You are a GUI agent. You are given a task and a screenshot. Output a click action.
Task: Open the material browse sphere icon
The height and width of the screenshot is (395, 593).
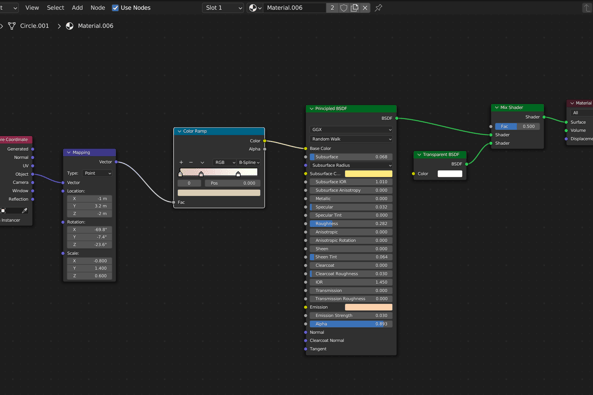pyautogui.click(x=255, y=8)
